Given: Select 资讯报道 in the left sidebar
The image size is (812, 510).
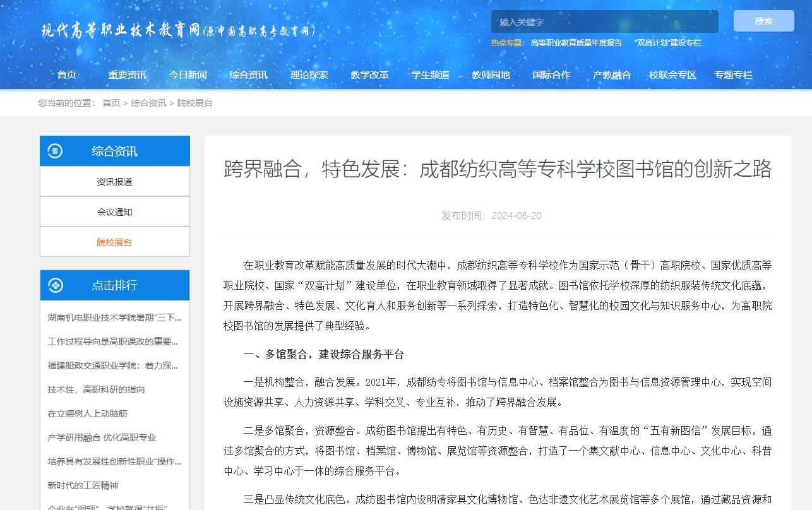Looking at the screenshot, I should pyautogui.click(x=114, y=182).
